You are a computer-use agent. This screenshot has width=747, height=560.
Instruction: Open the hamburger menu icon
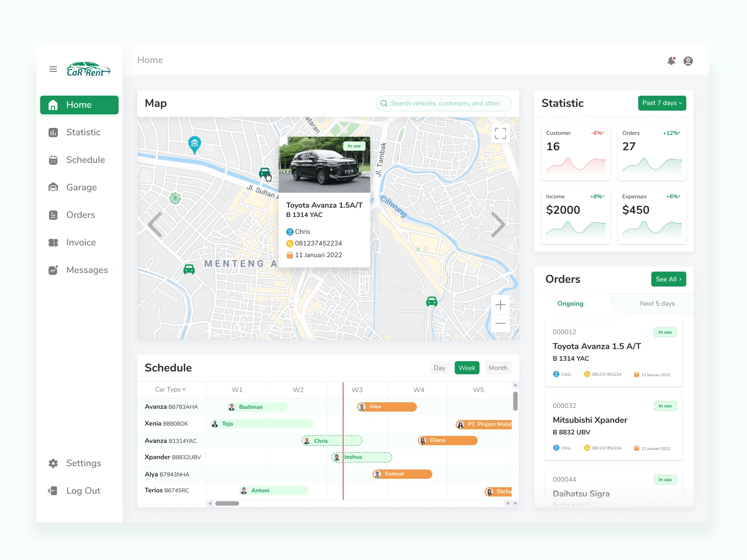[53, 69]
